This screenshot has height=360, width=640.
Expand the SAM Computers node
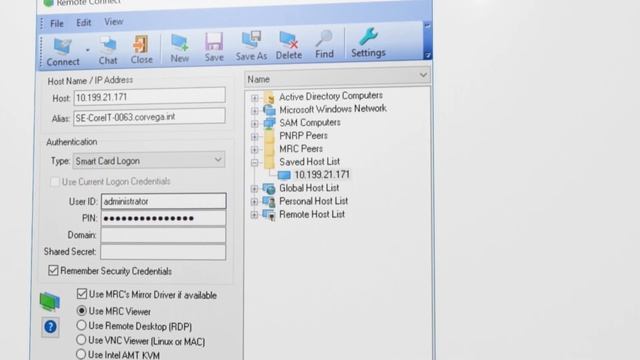click(x=255, y=124)
